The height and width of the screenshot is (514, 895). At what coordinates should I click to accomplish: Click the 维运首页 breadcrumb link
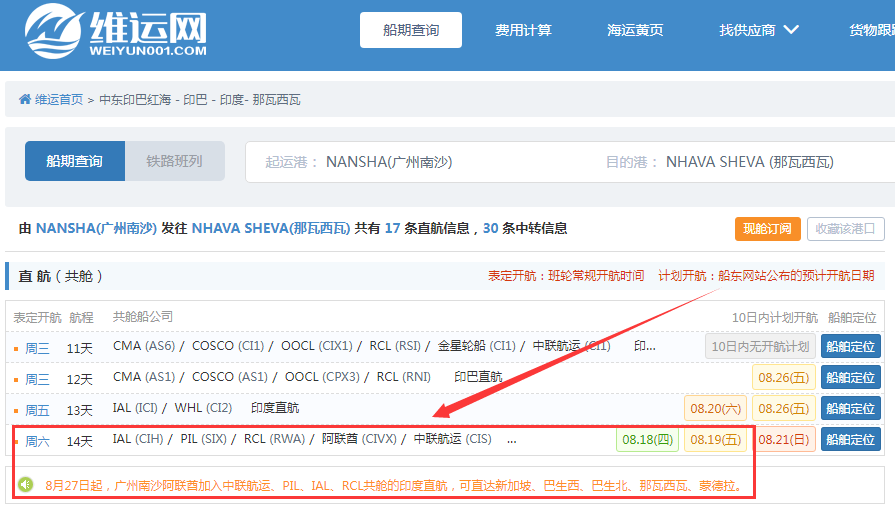[59, 100]
